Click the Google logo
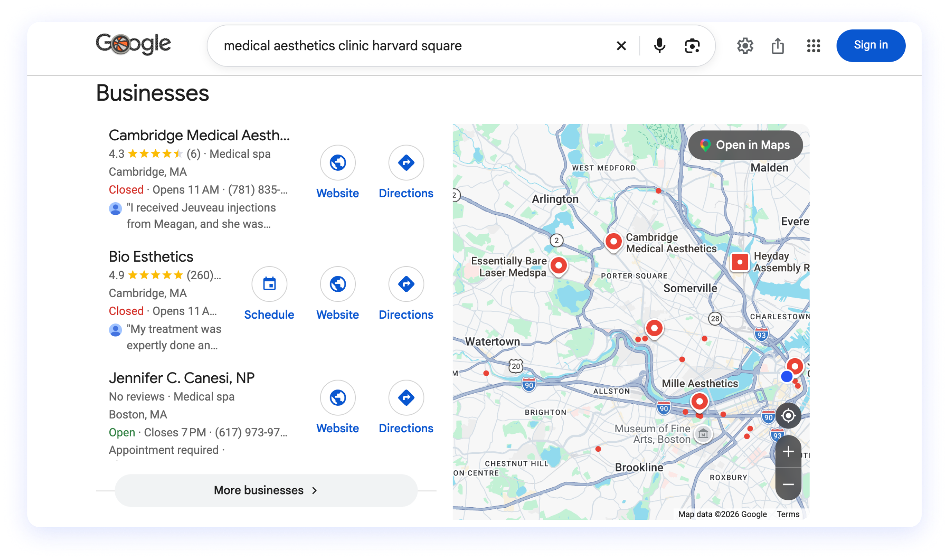The image size is (949, 560). point(134,44)
